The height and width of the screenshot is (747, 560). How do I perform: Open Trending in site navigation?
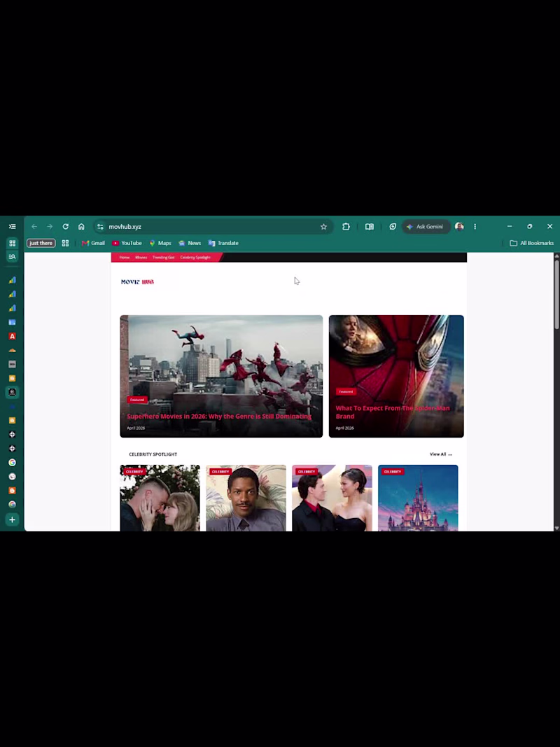pos(163,258)
